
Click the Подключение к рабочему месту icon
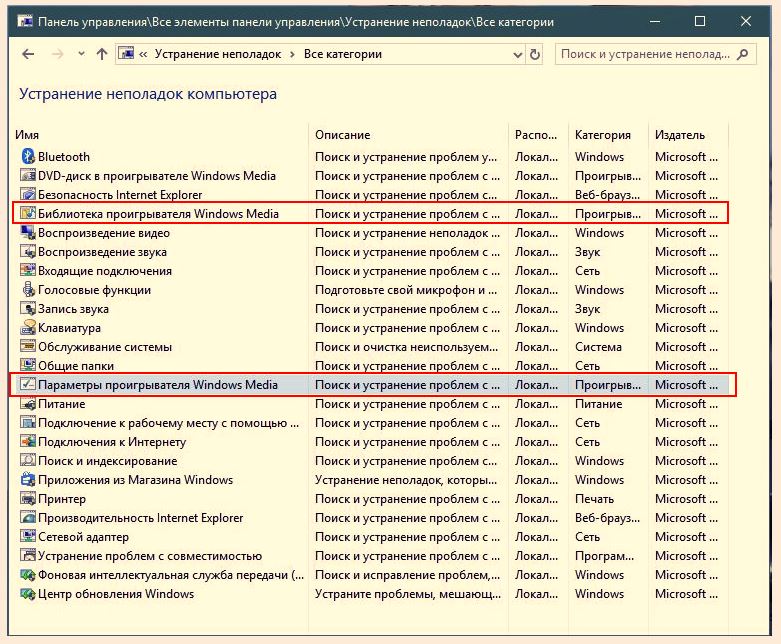28,422
